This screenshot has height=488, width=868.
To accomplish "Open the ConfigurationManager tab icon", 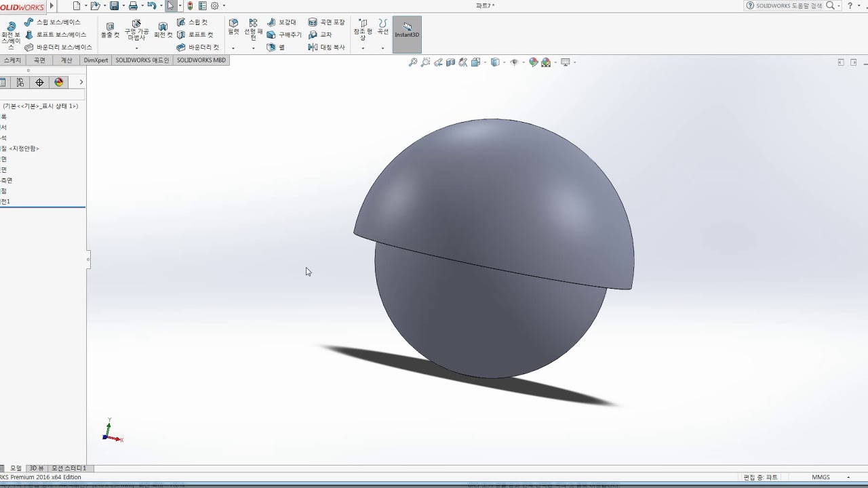I will 20,82.
